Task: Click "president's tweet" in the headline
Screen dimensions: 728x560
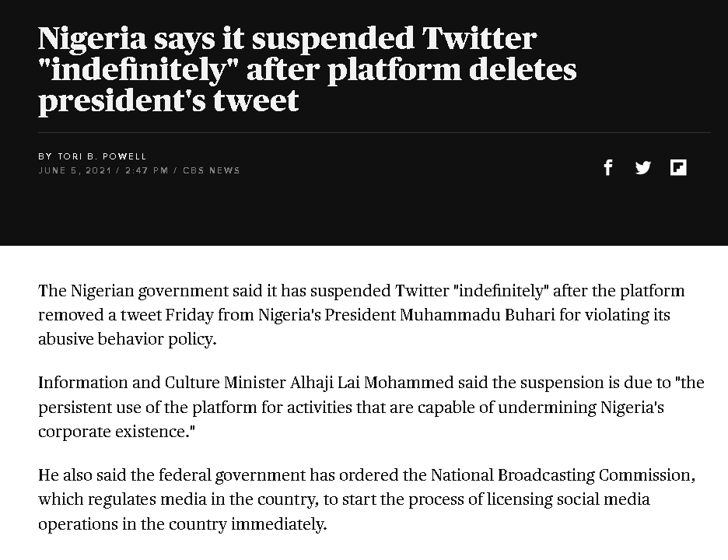Action: point(169,101)
